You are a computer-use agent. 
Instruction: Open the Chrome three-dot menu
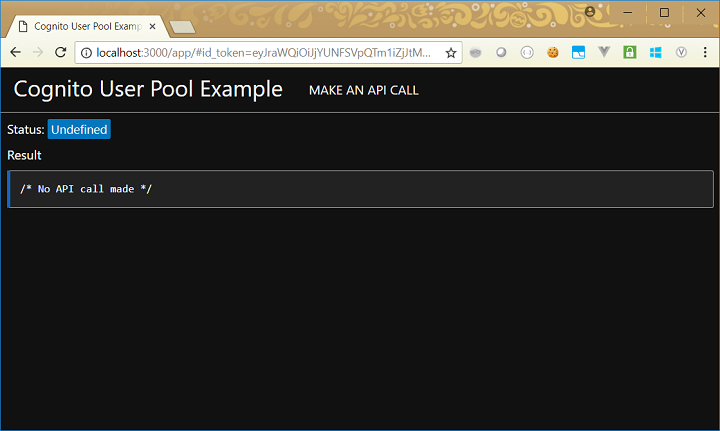704,52
